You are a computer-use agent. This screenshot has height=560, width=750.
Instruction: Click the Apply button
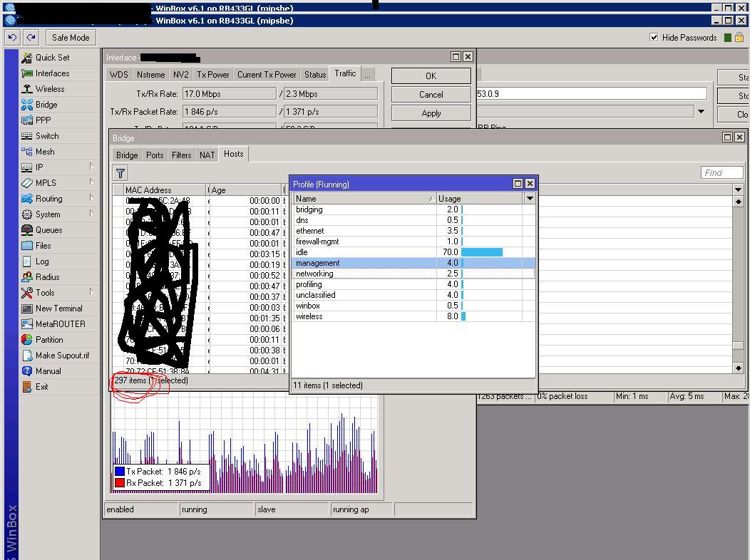[431, 113]
